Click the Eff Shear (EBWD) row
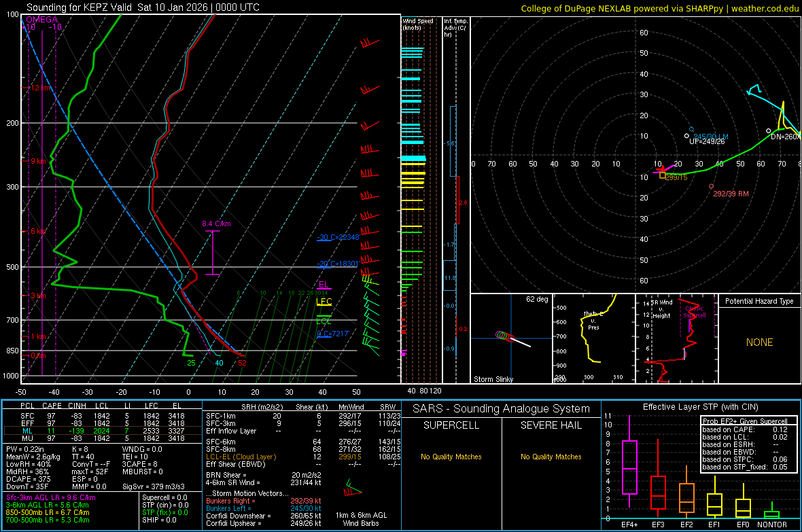802x532 pixels. click(303, 464)
